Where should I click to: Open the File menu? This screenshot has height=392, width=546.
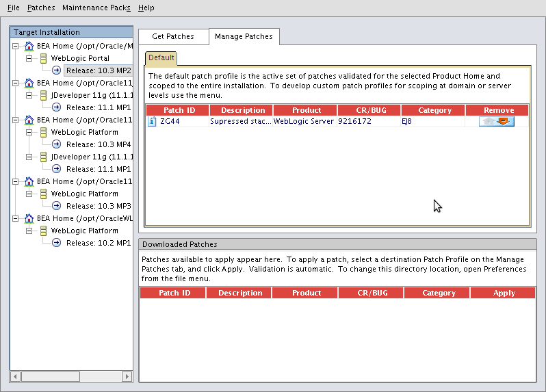14,8
